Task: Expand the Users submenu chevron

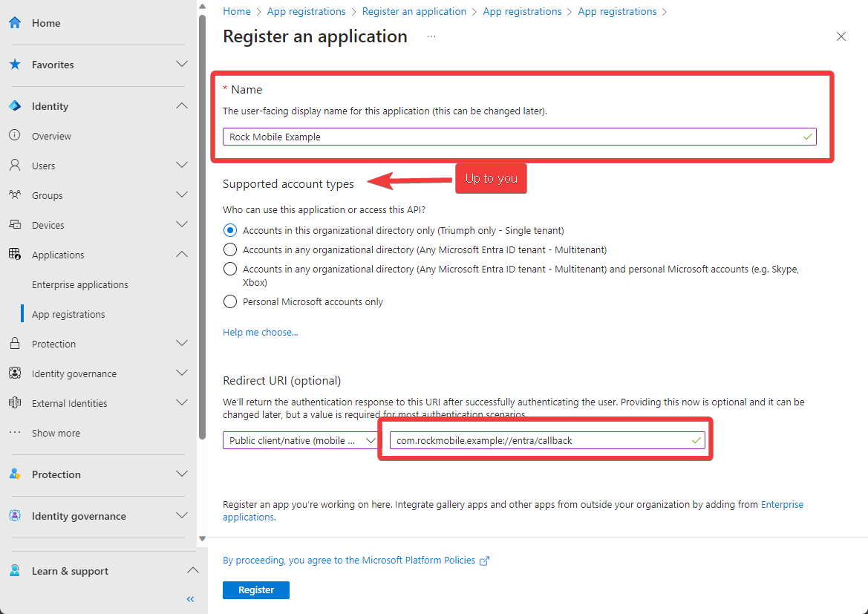Action: click(182, 165)
